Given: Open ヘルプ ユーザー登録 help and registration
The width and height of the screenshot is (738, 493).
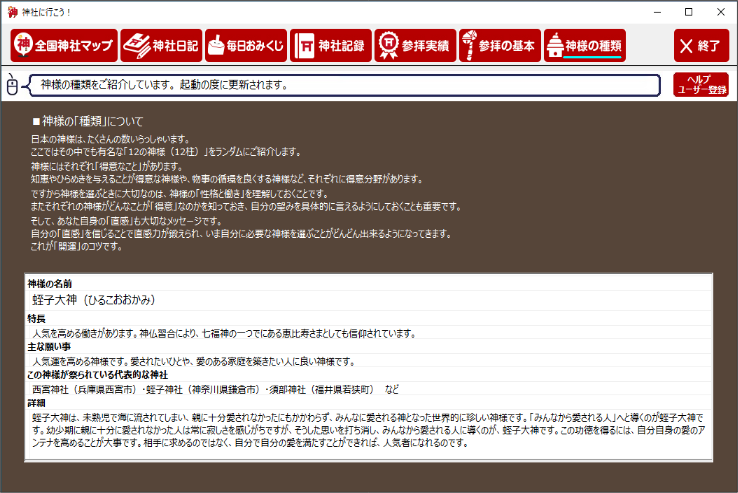Looking at the screenshot, I should 700,85.
